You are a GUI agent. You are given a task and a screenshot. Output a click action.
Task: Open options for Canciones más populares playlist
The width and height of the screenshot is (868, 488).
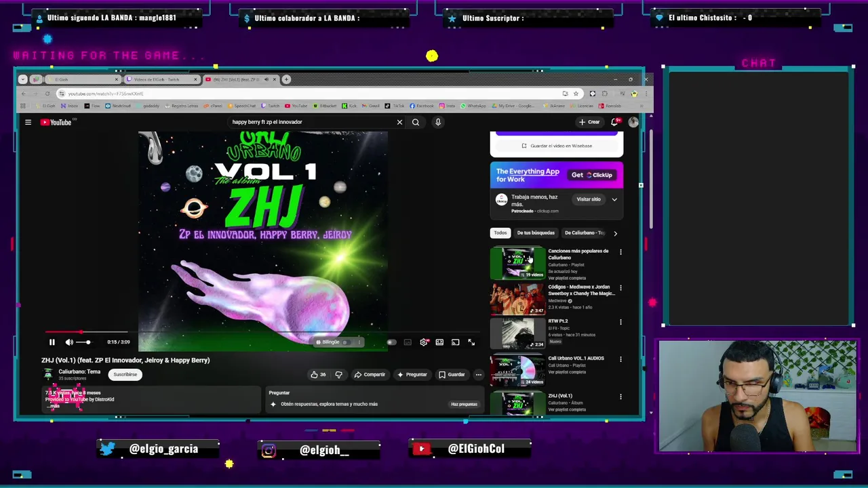(x=620, y=252)
